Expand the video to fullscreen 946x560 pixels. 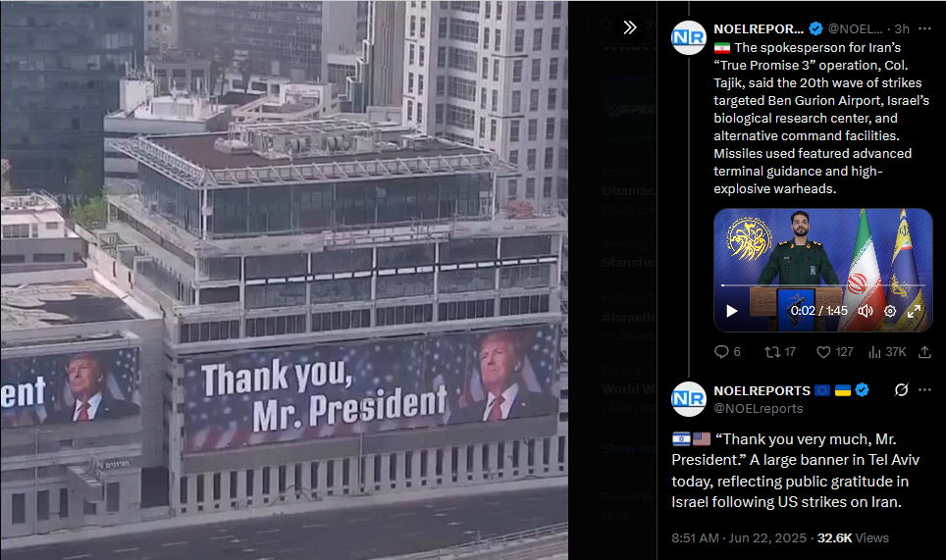pyautogui.click(x=914, y=311)
